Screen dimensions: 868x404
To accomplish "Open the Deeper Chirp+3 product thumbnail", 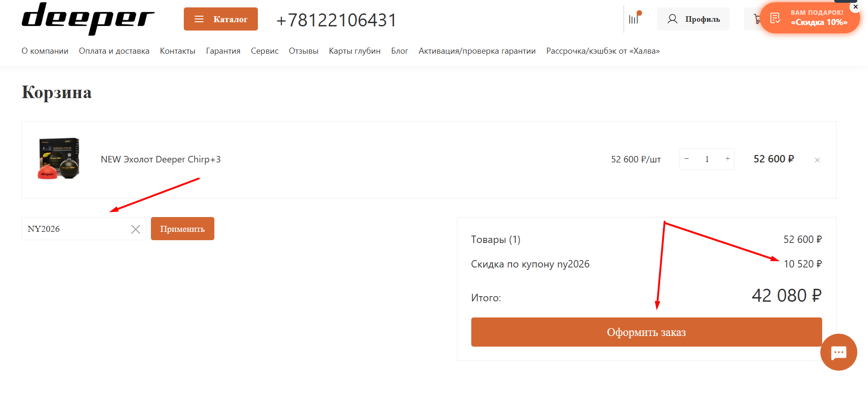I will 59,159.
